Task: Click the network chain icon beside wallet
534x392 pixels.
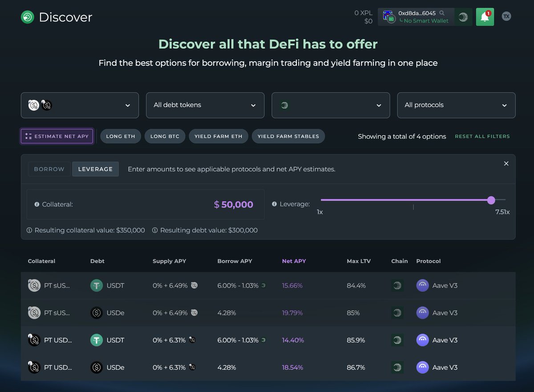Action: coord(463,17)
